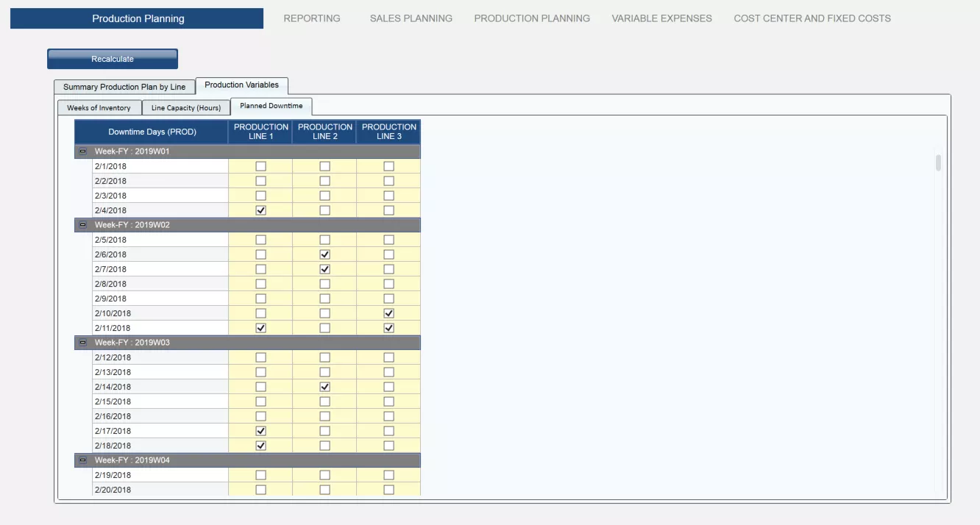The height and width of the screenshot is (525, 980).
Task: Uncheck Production Line 2 downtime on 2/6/2018
Action: tap(324, 254)
